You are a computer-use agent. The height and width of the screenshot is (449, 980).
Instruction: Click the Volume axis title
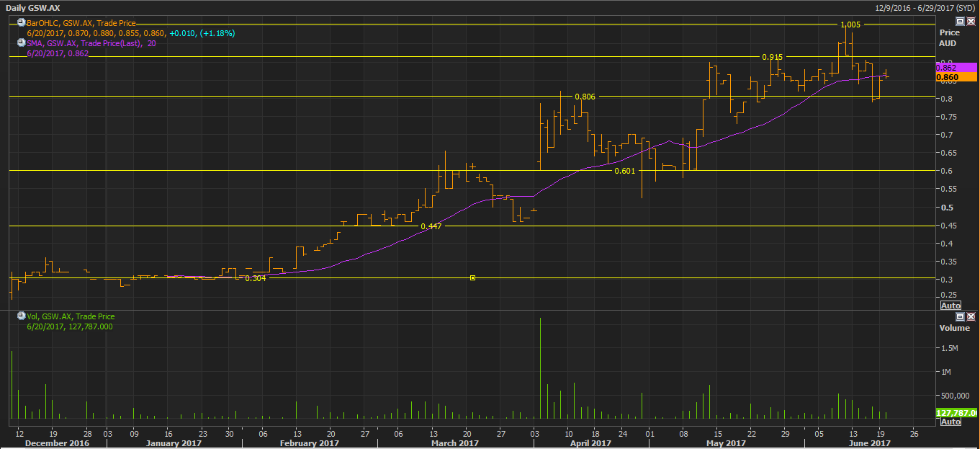pyautogui.click(x=954, y=328)
